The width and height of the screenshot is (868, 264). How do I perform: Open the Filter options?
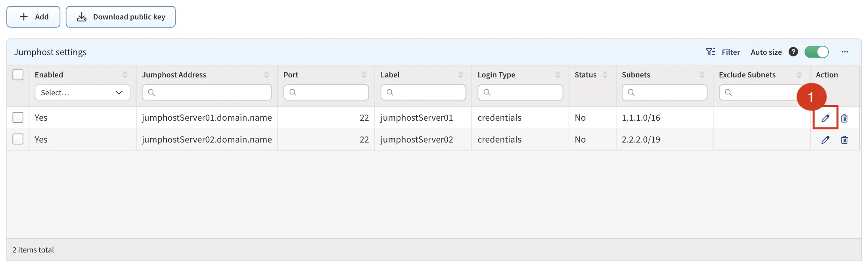click(723, 52)
